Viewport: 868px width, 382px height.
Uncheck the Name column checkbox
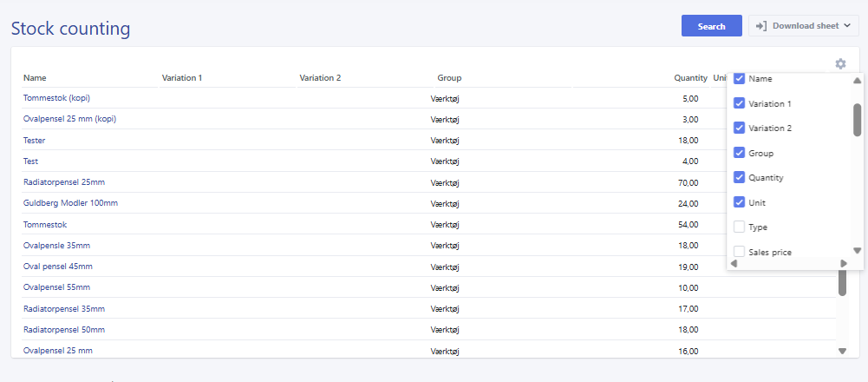click(740, 78)
